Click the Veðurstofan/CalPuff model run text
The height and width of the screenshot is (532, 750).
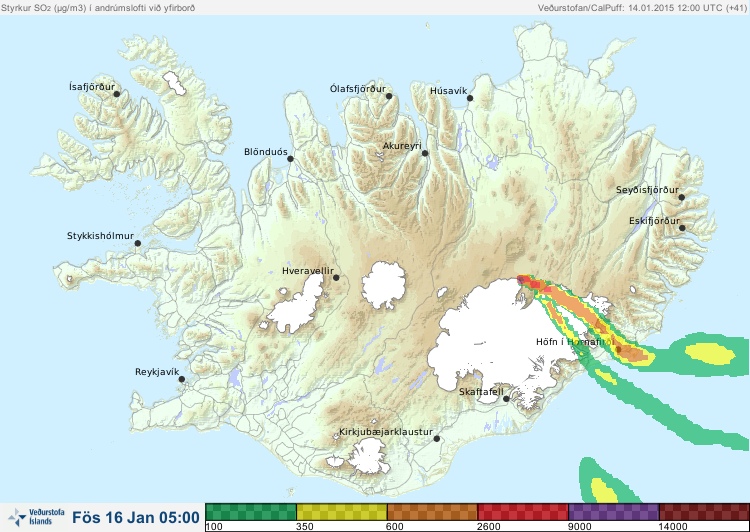coord(642,8)
